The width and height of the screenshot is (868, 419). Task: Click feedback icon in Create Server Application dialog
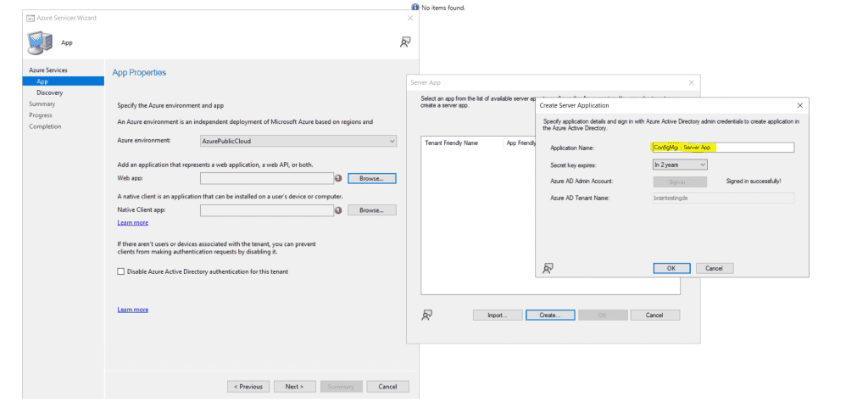[x=548, y=268]
